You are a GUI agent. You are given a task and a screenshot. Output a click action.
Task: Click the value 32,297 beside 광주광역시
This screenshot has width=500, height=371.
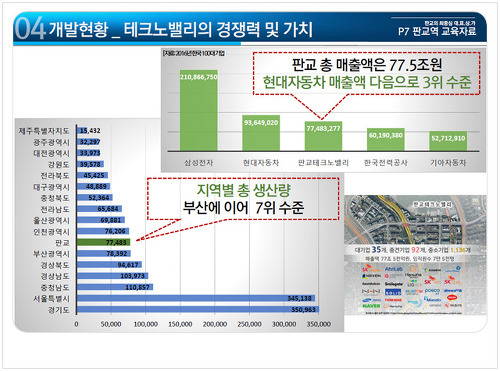pyautogui.click(x=90, y=142)
